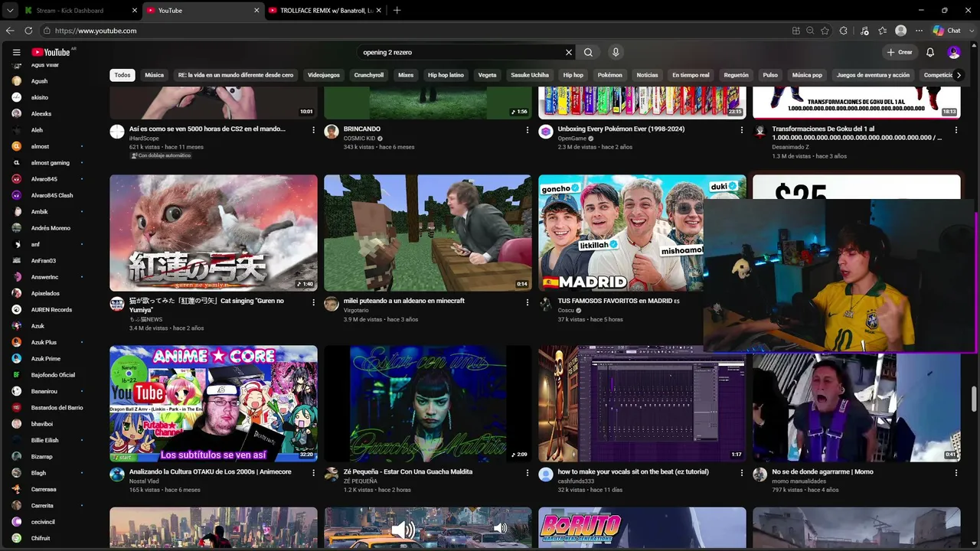Play the Guren no Yumiya cat video thumbnail
Viewport: 980px width, 551px height.
click(x=214, y=233)
